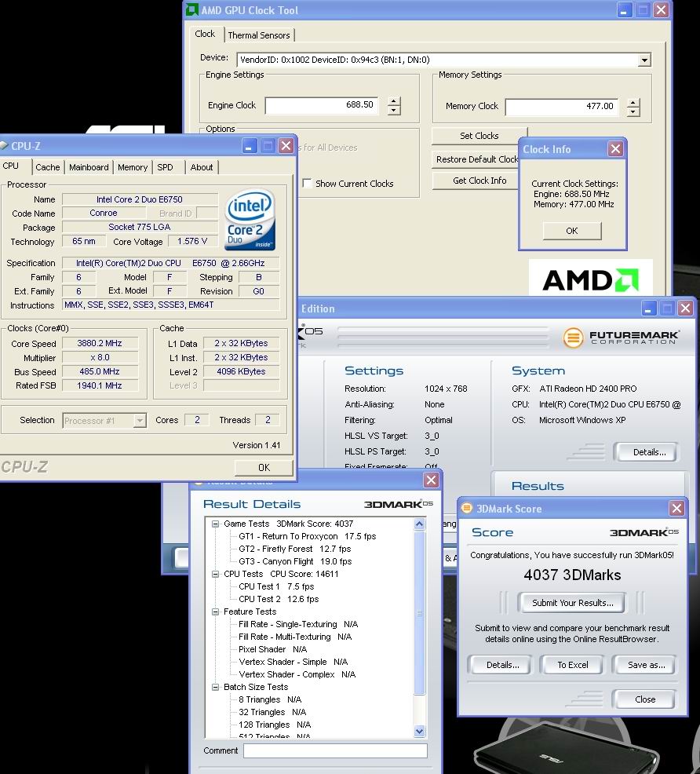
Task: Click the Engine Clock value field
Action: point(322,105)
